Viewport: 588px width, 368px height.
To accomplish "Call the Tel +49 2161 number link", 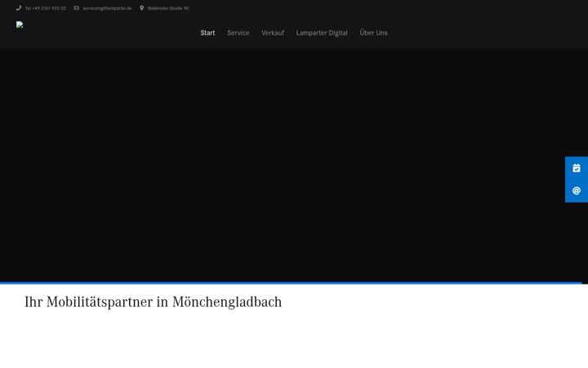I will (46, 8).
